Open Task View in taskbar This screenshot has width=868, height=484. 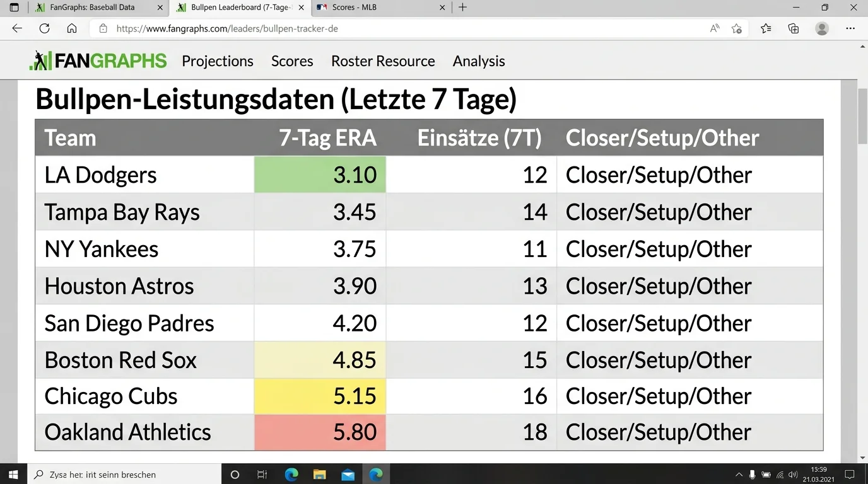click(262, 475)
